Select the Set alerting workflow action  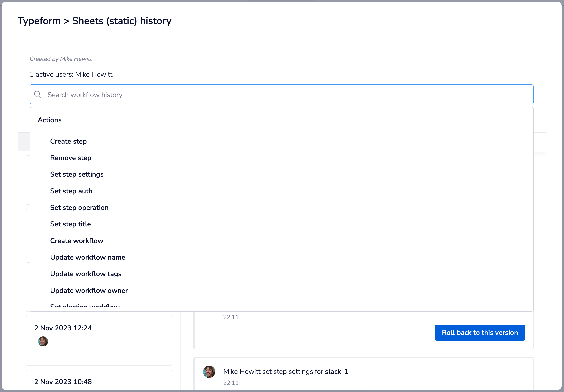pyautogui.click(x=85, y=306)
